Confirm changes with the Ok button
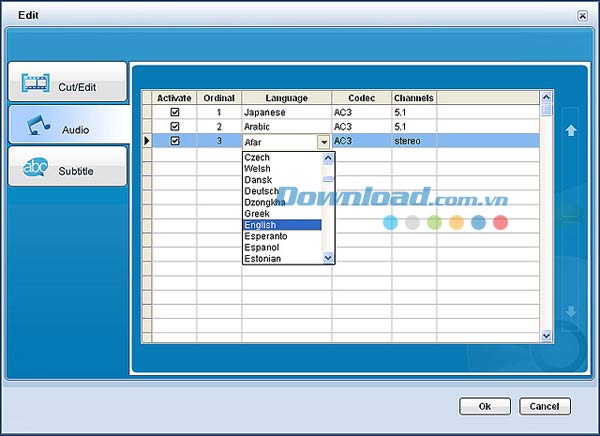This screenshot has width=600, height=436. click(x=485, y=406)
